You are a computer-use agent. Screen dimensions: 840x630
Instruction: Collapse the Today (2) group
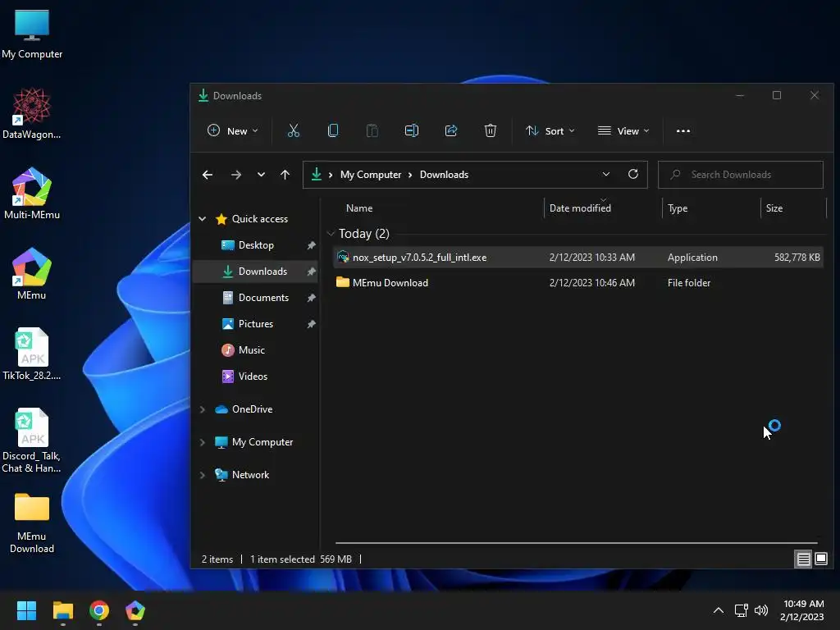[x=331, y=234]
